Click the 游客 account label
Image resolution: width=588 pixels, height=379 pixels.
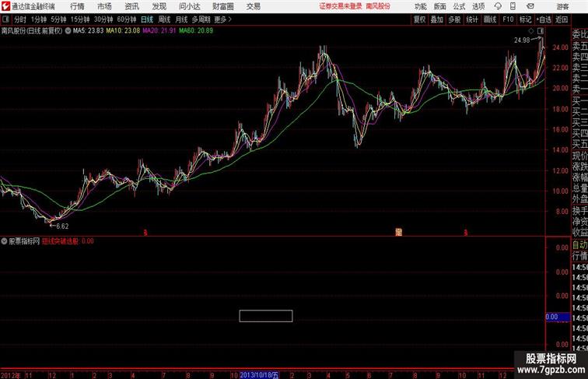tap(562, 6)
